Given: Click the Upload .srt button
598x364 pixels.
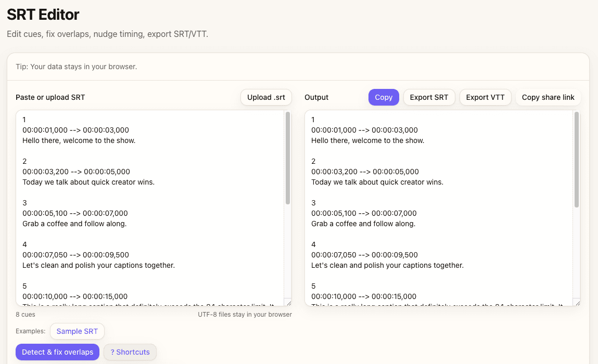Looking at the screenshot, I should tap(265, 97).
